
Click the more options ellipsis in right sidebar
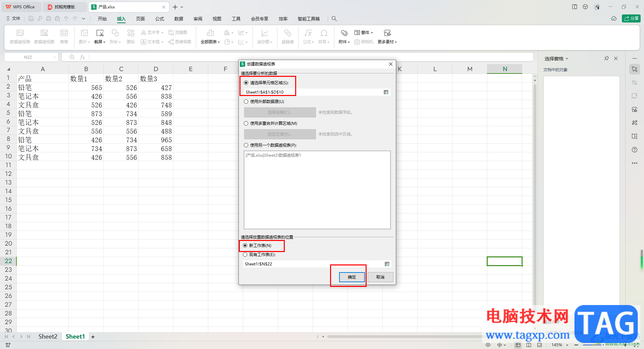(635, 163)
